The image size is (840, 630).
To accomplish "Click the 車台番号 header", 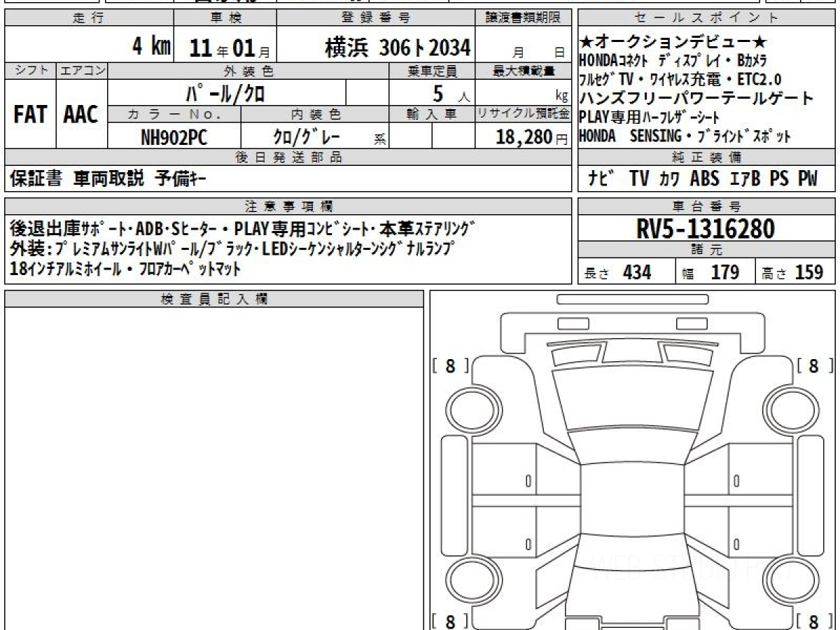I will pyautogui.click(x=706, y=206).
